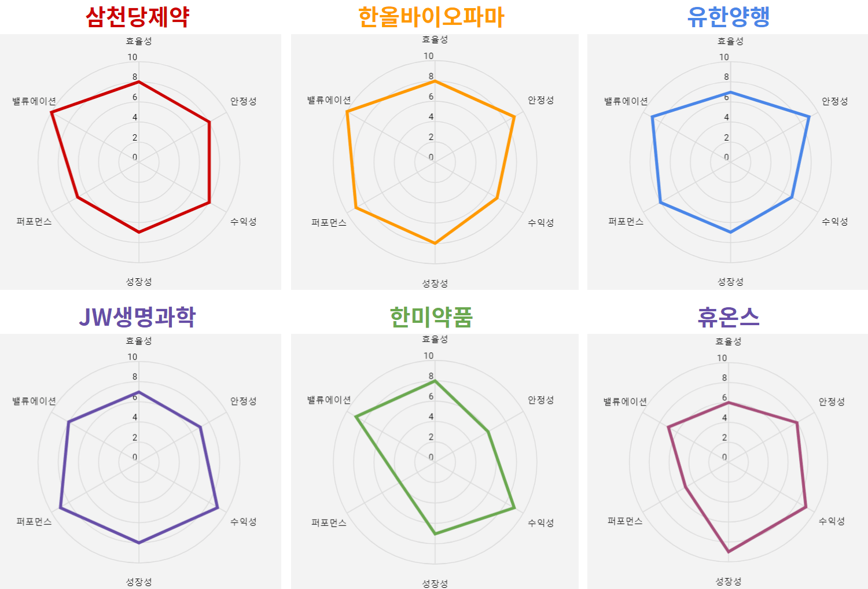Click the 휴온스 chart title
This screenshot has width=868, height=589.
[728, 316]
